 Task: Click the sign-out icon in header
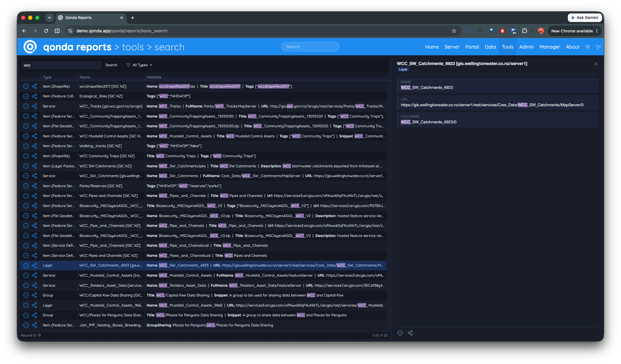[x=599, y=47]
